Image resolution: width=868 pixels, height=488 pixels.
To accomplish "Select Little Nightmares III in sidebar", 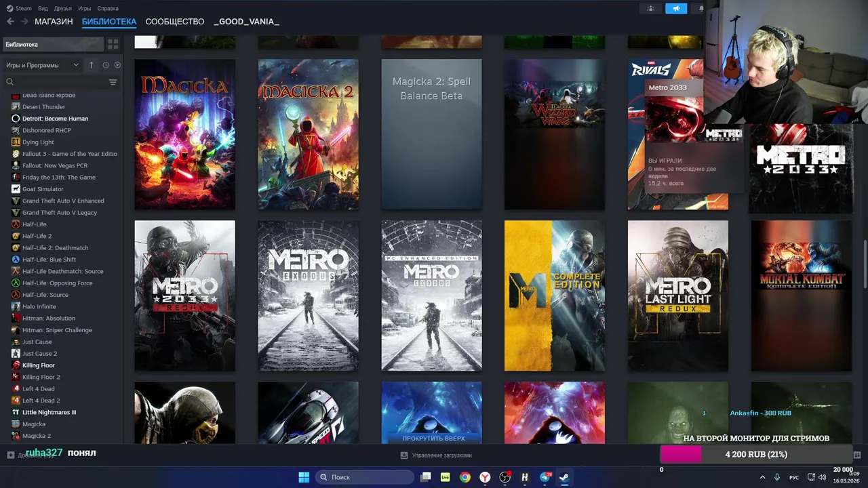I will (x=49, y=412).
